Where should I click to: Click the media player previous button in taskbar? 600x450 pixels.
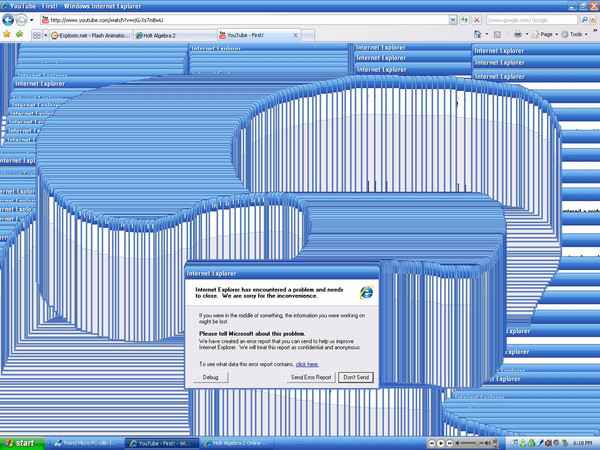click(x=432, y=443)
